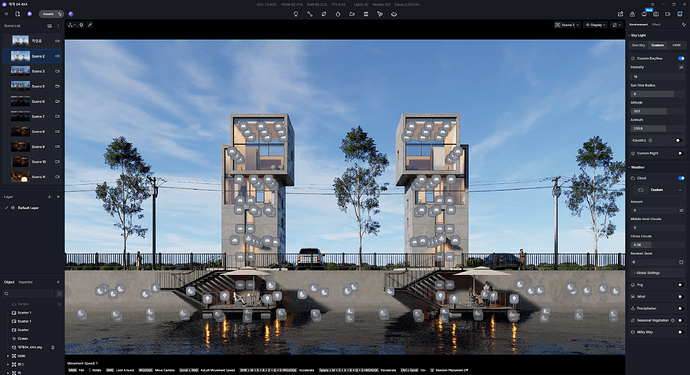Open the hierarchy dropdown above viewport
The width and height of the screenshot is (690, 375).
point(72,25)
